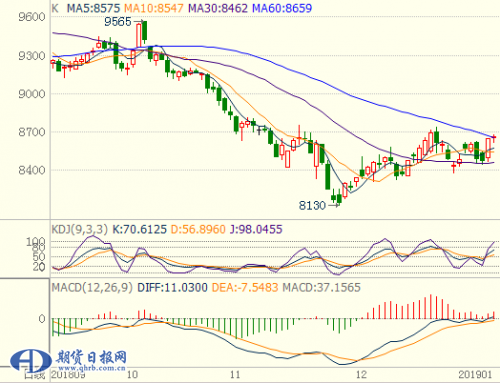Click the DIFF:11.0300 value label
The height and width of the screenshot is (383, 500).
[172, 287]
